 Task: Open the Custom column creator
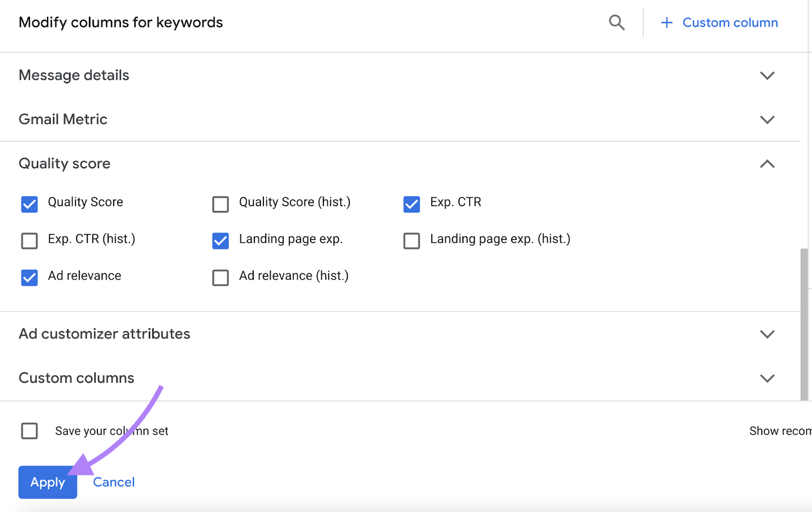[x=730, y=22]
